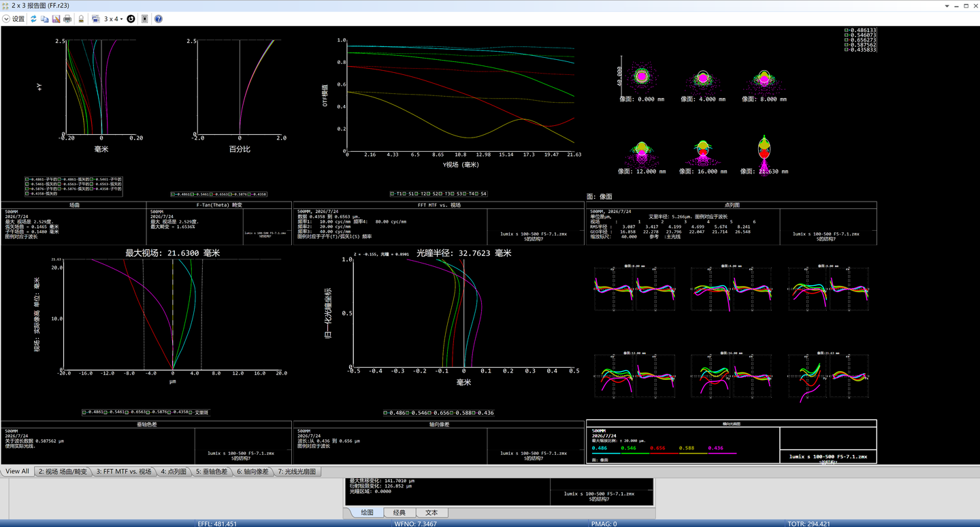The image size is (980, 527).
Task: Click the black circular reset arrow icon
Action: pyautogui.click(x=131, y=19)
